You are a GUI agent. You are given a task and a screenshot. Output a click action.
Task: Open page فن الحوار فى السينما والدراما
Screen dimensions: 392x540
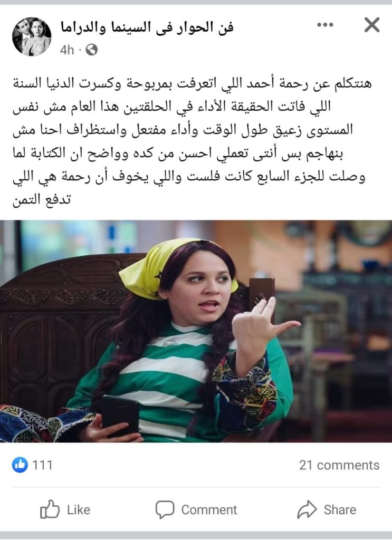[147, 26]
